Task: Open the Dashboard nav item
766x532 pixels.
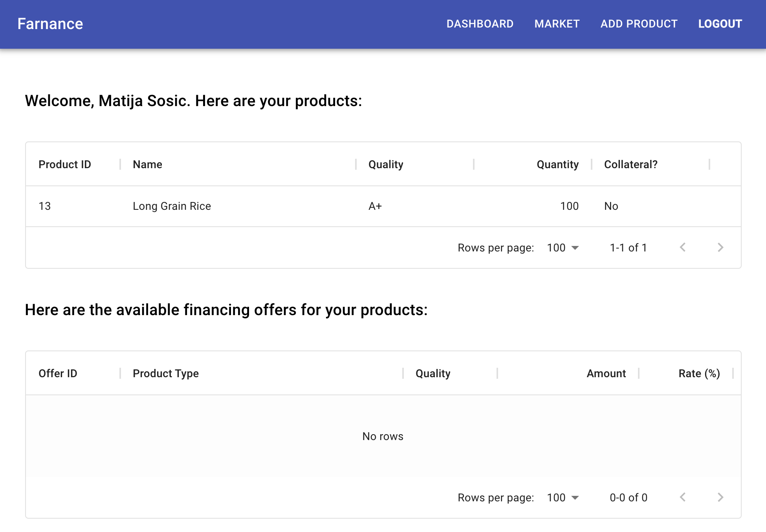Action: tap(480, 24)
